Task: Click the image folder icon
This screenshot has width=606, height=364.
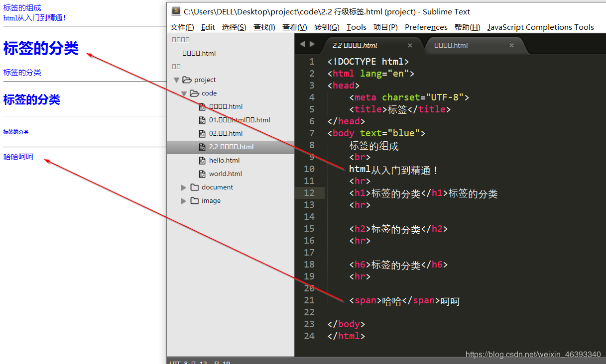Action: 195,200
